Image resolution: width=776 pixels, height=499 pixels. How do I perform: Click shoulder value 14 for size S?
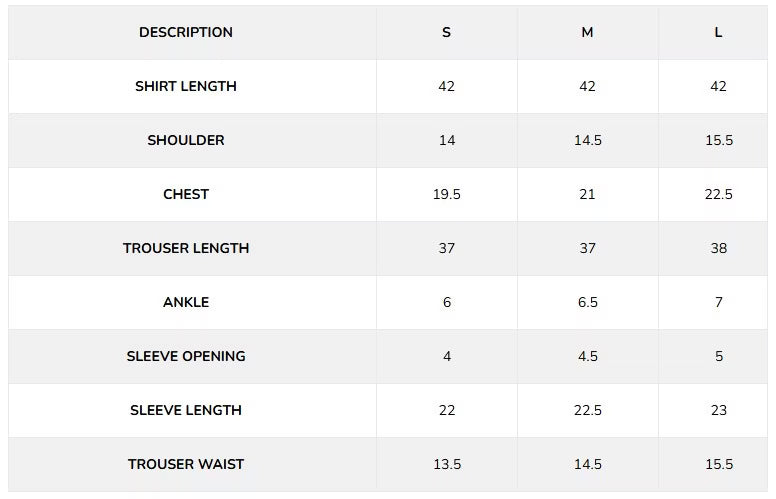point(447,140)
